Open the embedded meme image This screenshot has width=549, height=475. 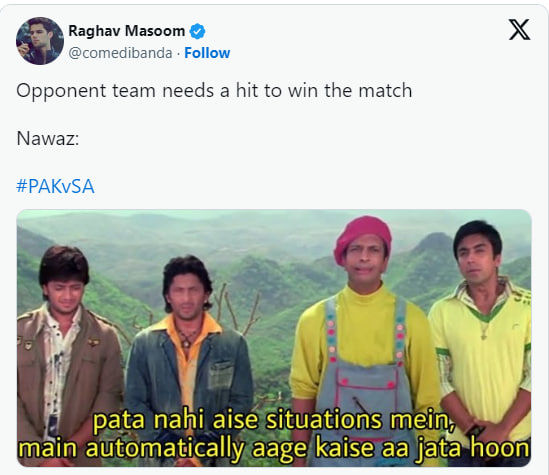pyautogui.click(x=274, y=338)
